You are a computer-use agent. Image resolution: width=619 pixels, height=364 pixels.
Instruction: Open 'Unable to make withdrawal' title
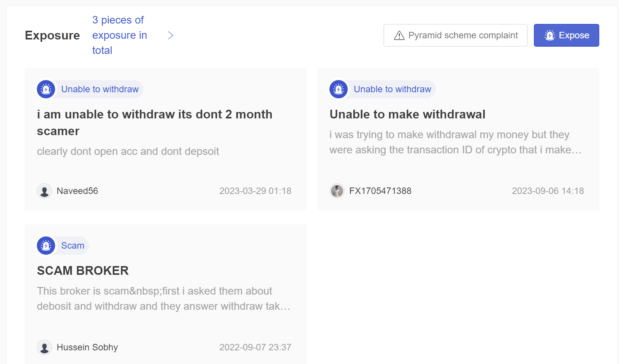407,114
